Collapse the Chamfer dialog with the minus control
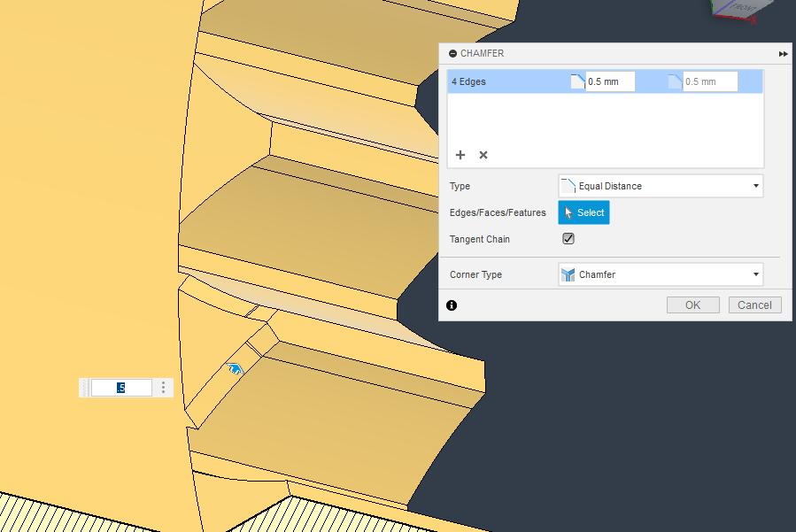 tap(452, 53)
